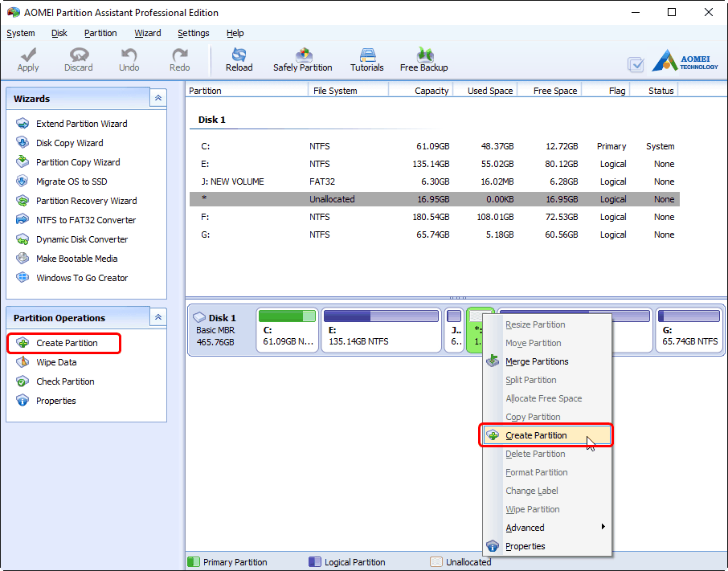Sort by the Free Space column header

point(550,91)
